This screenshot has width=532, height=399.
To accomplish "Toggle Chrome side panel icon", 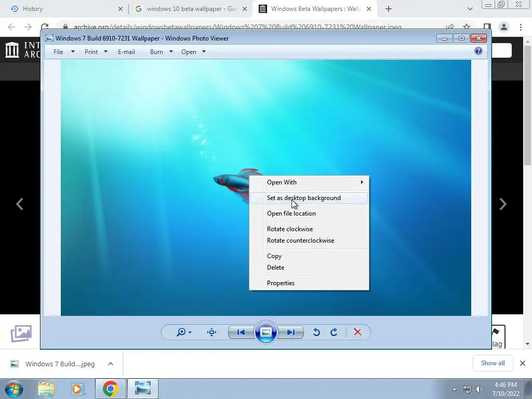I will click(487, 27).
